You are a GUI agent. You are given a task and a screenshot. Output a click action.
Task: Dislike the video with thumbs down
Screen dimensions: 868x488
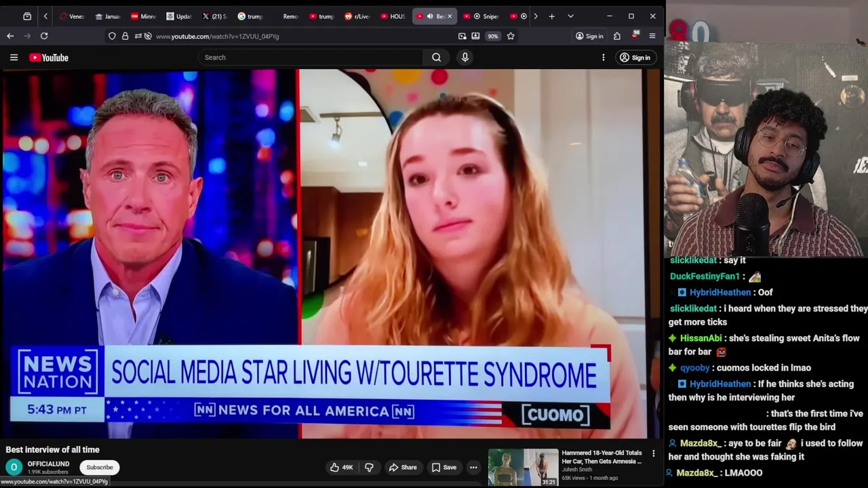[370, 468]
